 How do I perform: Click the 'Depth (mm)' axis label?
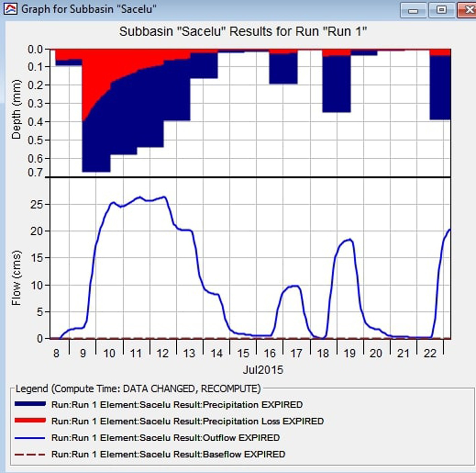point(16,110)
